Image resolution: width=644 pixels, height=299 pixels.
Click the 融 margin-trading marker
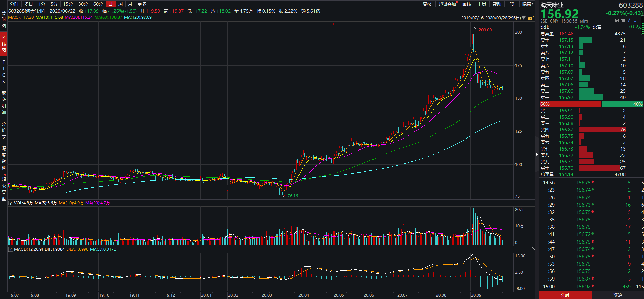(x=617, y=20)
